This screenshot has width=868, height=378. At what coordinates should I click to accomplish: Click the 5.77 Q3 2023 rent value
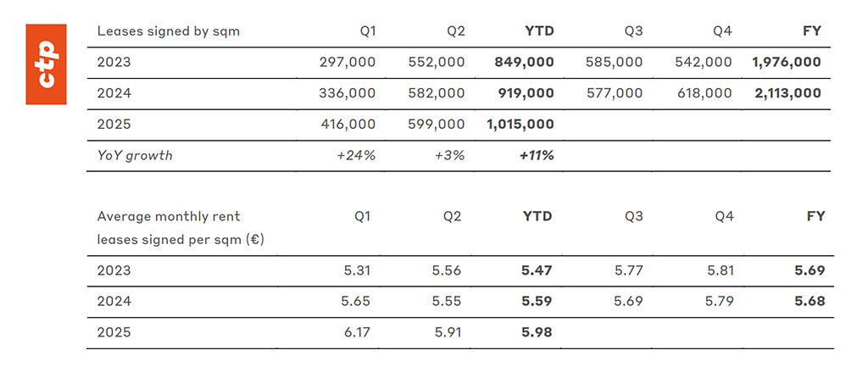click(627, 270)
